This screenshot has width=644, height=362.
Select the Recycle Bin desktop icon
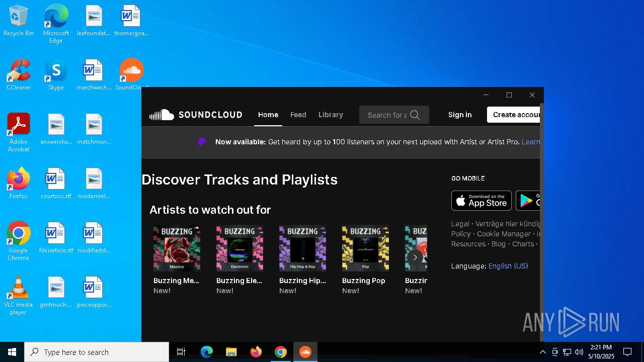click(19, 21)
